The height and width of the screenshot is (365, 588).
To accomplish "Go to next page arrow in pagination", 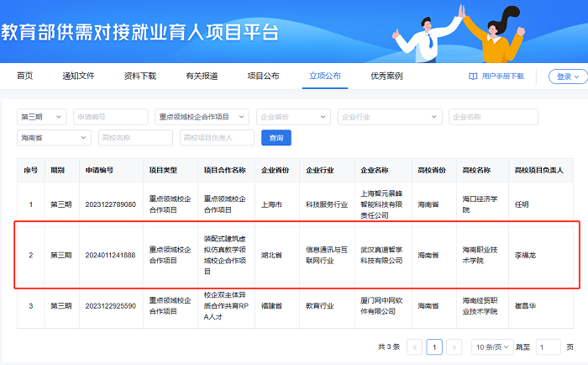I will tap(454, 346).
